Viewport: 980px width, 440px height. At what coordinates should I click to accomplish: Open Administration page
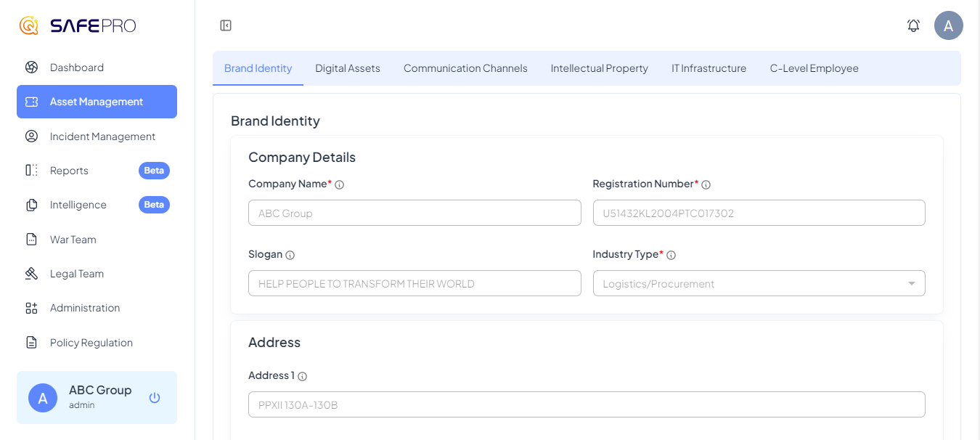tap(97, 308)
